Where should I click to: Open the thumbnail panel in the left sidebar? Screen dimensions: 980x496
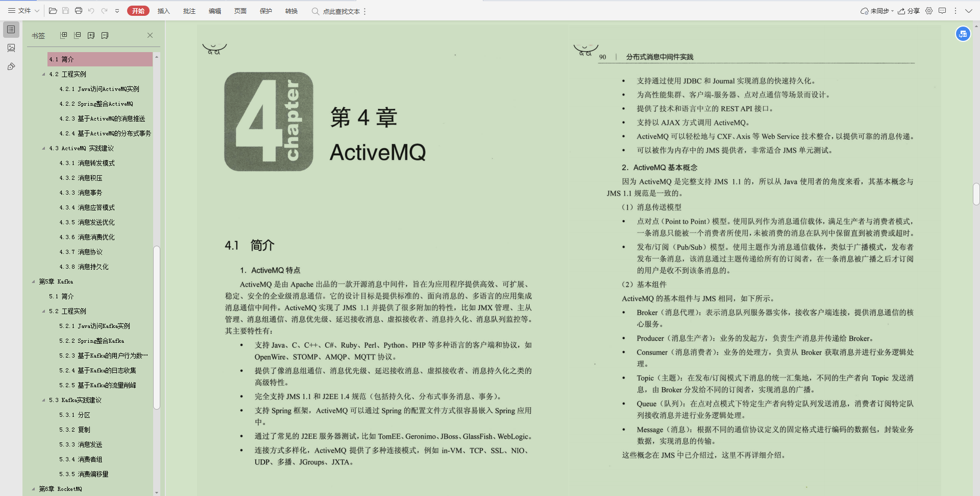click(x=11, y=48)
